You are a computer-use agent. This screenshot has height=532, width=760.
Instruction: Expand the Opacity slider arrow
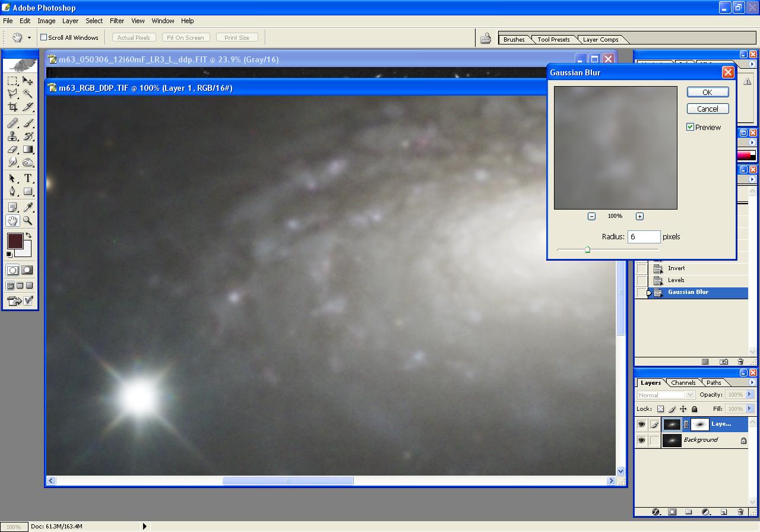pos(749,395)
